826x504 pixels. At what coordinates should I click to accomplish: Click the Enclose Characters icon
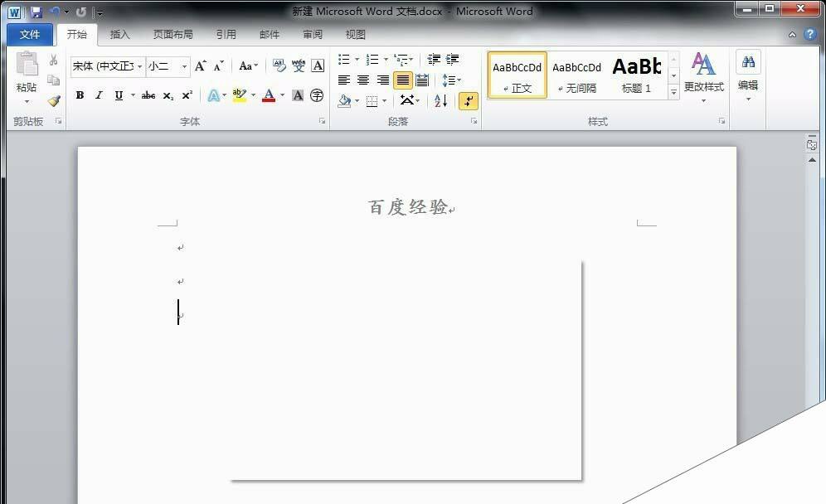pyautogui.click(x=317, y=95)
